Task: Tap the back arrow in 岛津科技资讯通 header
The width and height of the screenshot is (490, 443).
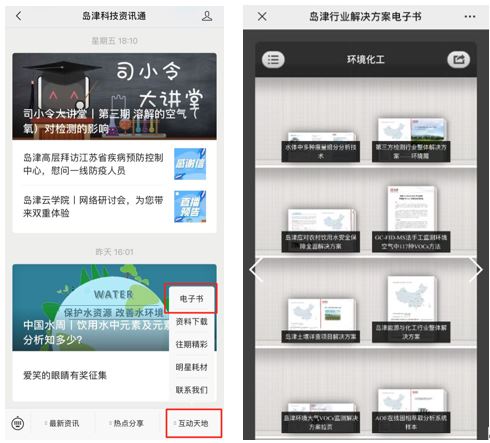Action: coord(19,16)
